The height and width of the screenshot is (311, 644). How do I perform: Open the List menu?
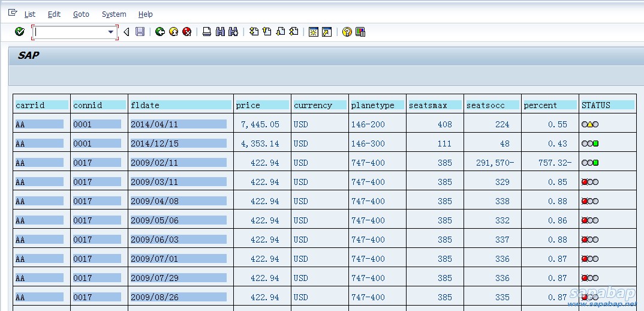tap(29, 14)
